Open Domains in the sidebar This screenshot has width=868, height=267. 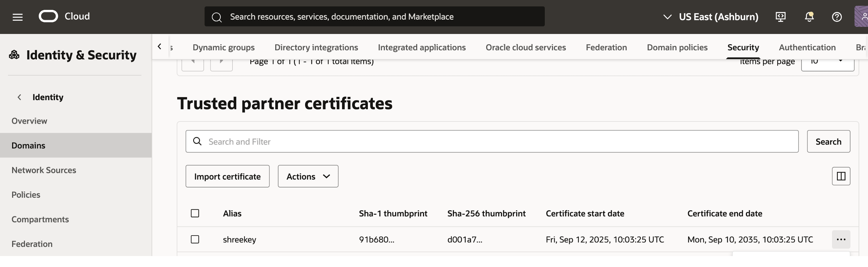point(76,145)
